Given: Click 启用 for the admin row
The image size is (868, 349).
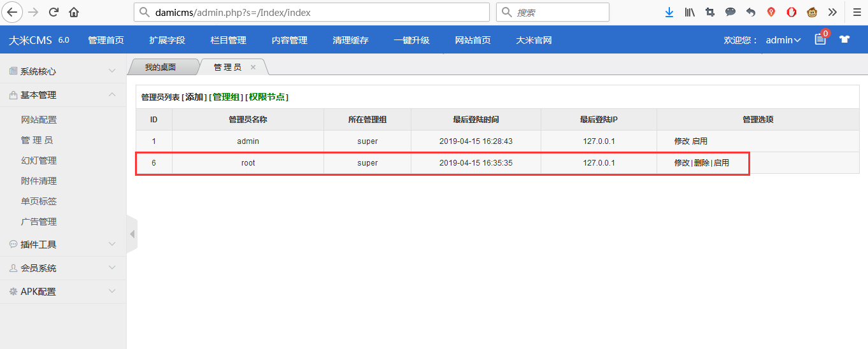Looking at the screenshot, I should (700, 141).
